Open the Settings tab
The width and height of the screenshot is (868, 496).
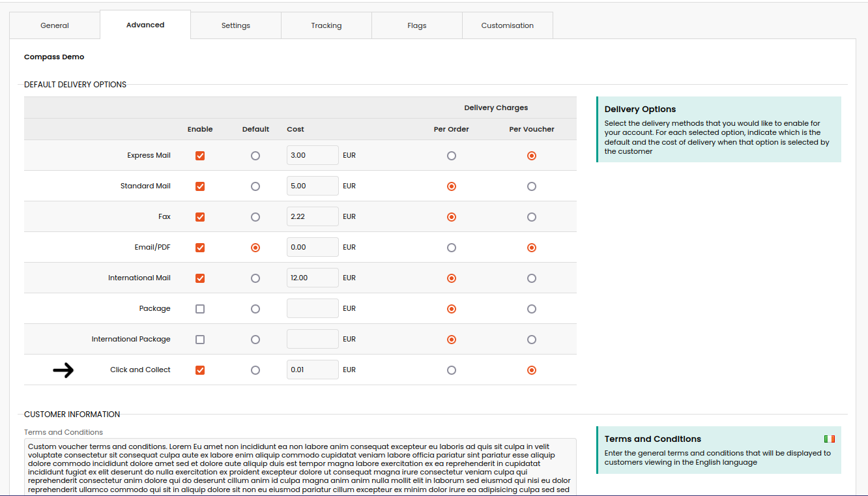236,25
